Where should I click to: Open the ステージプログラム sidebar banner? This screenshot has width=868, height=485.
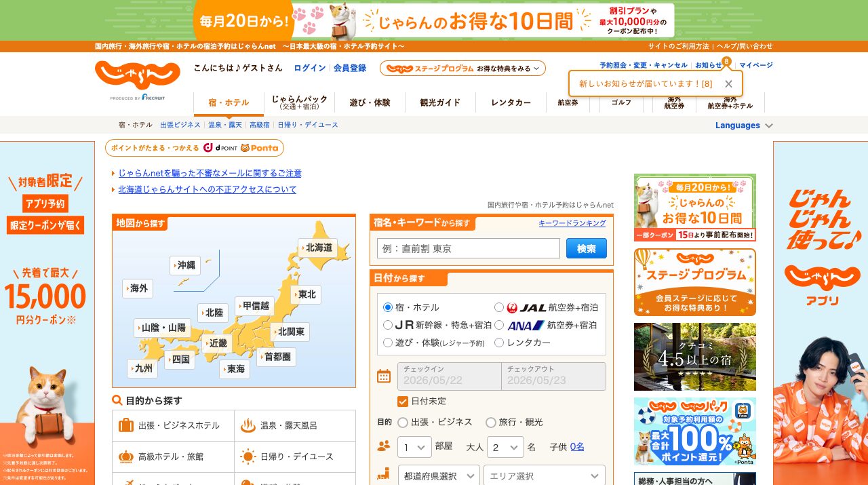[x=695, y=282]
